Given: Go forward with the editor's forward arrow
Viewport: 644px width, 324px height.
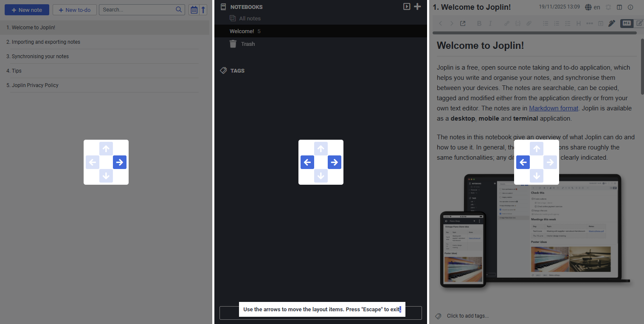Looking at the screenshot, I should (451, 23).
